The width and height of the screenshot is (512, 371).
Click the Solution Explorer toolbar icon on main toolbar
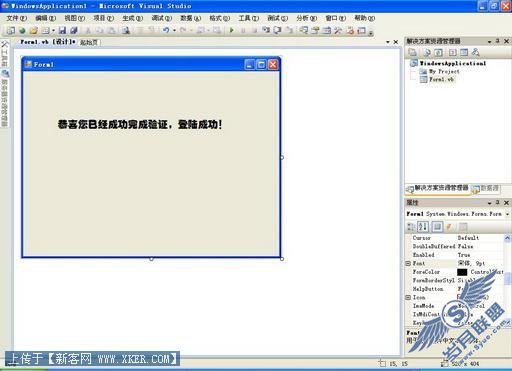point(303,30)
